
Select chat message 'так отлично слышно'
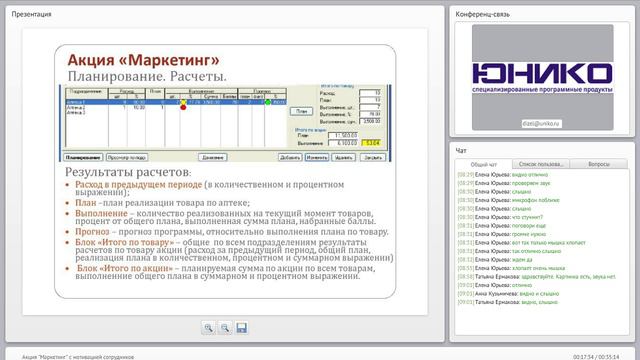[536, 251]
